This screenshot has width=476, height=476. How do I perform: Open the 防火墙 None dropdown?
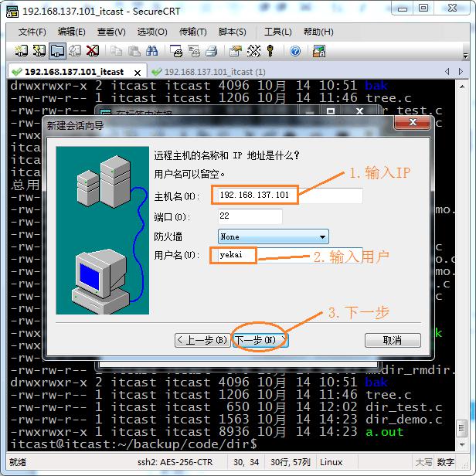point(274,236)
